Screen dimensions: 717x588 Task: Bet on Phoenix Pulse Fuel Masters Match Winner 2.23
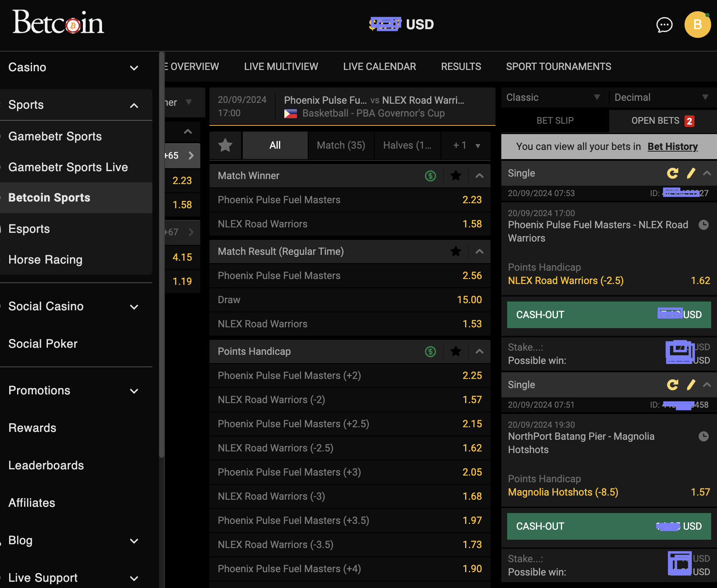click(350, 200)
